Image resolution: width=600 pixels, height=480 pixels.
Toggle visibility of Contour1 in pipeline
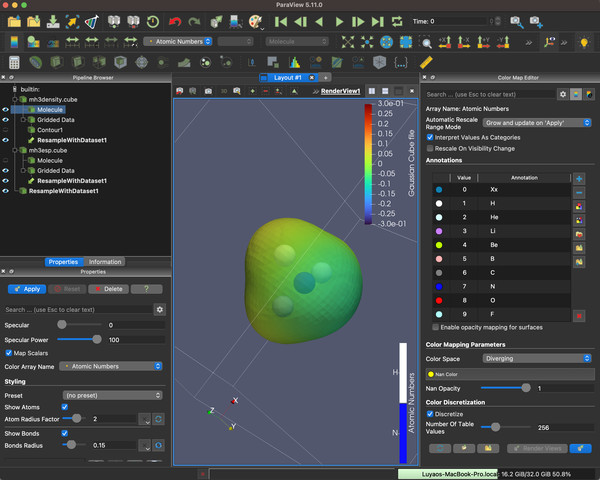click(x=6, y=130)
